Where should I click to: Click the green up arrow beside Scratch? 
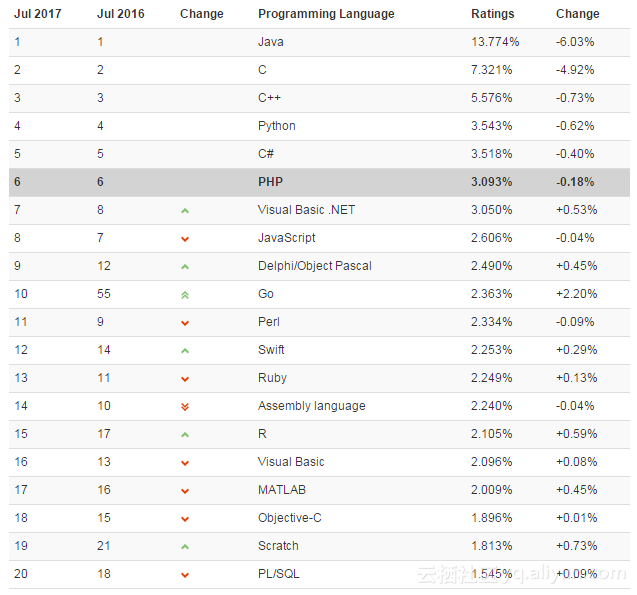185,547
